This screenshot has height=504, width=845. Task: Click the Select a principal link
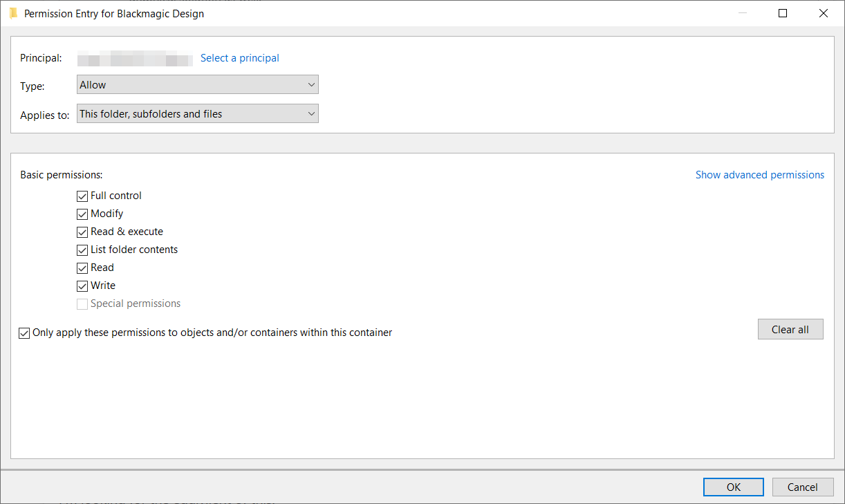[x=240, y=58]
